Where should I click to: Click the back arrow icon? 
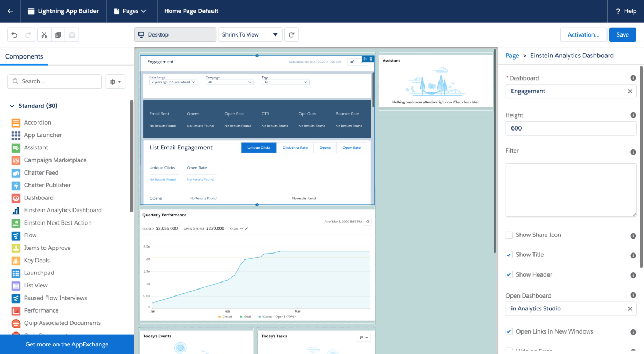click(x=10, y=11)
